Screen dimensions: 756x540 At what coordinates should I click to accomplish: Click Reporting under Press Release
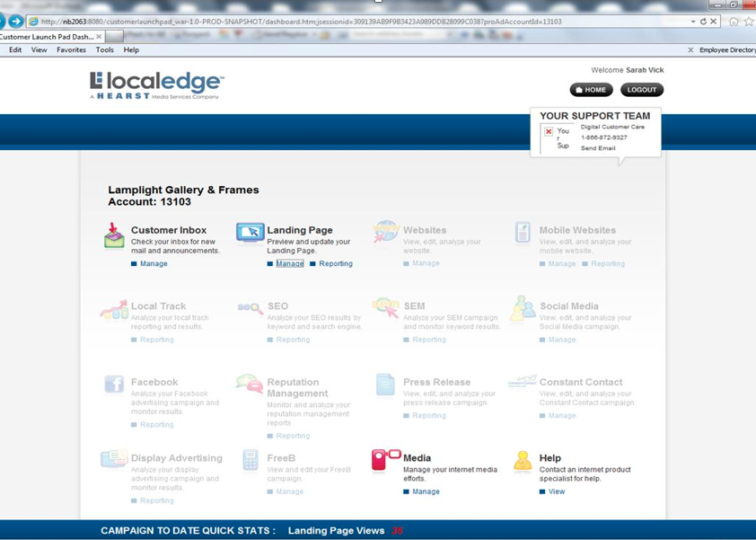pos(429,415)
